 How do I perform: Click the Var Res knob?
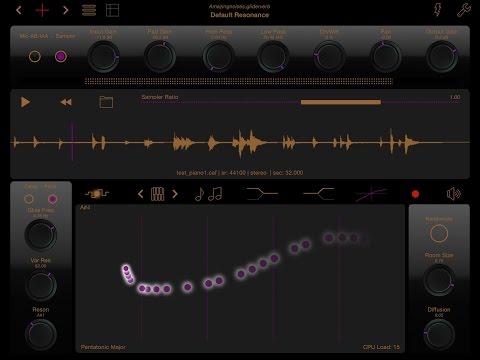coord(41,285)
